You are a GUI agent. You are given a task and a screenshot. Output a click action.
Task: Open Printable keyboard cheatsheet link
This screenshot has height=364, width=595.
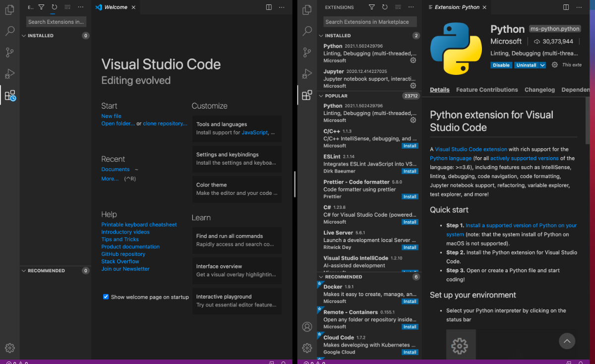coord(139,225)
